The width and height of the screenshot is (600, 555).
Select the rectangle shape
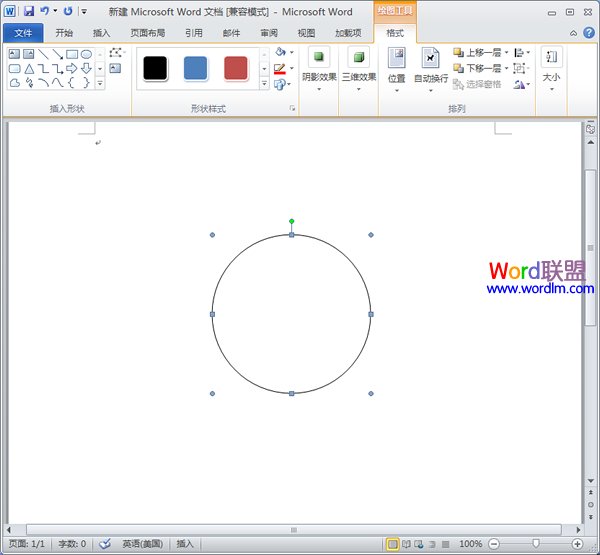pos(72,54)
